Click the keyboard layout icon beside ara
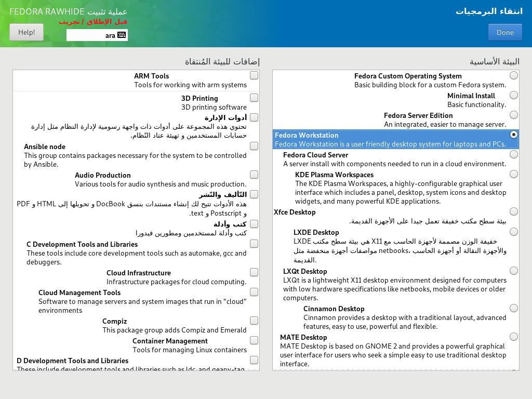Screen dimensions: 532x399 click(x=122, y=35)
